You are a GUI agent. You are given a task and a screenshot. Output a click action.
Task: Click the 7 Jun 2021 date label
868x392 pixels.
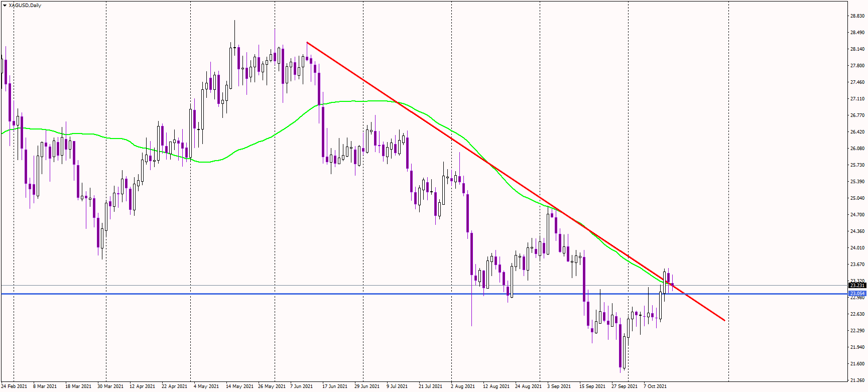point(301,386)
